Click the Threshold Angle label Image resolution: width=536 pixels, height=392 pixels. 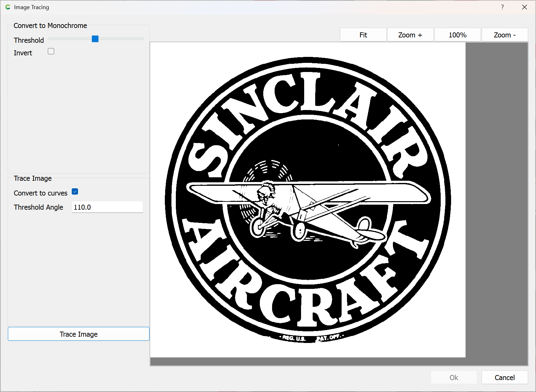pyautogui.click(x=38, y=207)
